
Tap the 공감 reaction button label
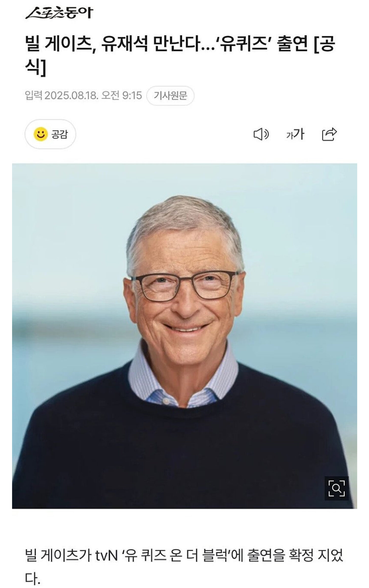pos(59,134)
